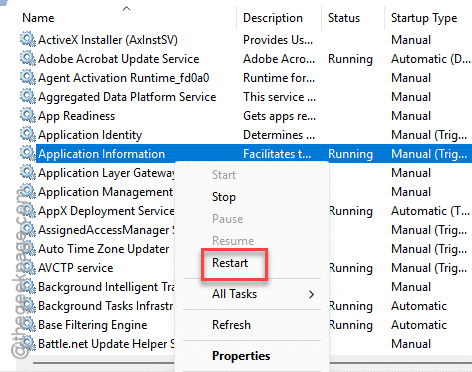The image size is (472, 372).
Task: Sort by the Description column header
Action: point(273,18)
